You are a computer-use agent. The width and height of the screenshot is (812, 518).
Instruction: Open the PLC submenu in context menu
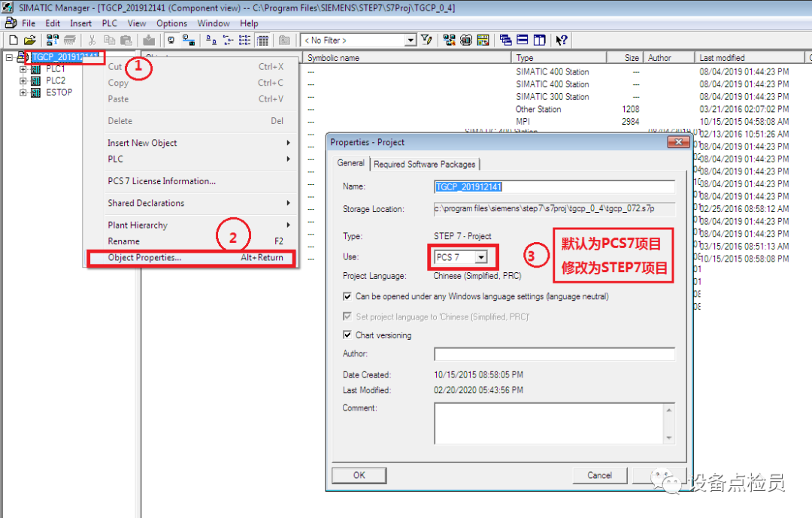coord(198,159)
